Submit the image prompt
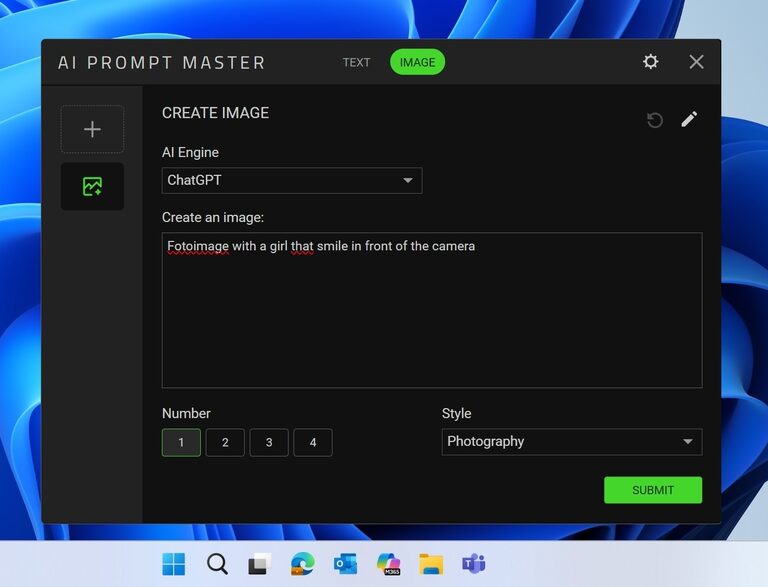The image size is (768, 587). click(653, 490)
